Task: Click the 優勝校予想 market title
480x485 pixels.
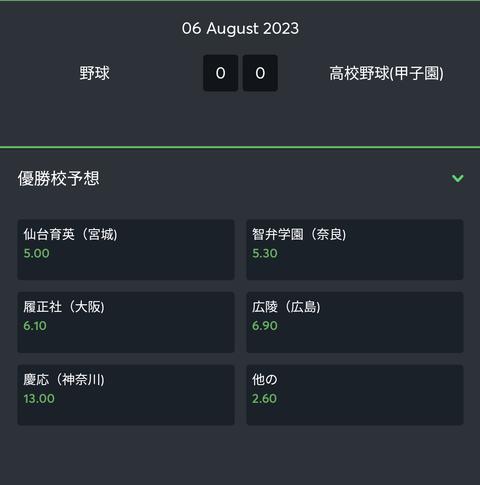Action: [58, 178]
